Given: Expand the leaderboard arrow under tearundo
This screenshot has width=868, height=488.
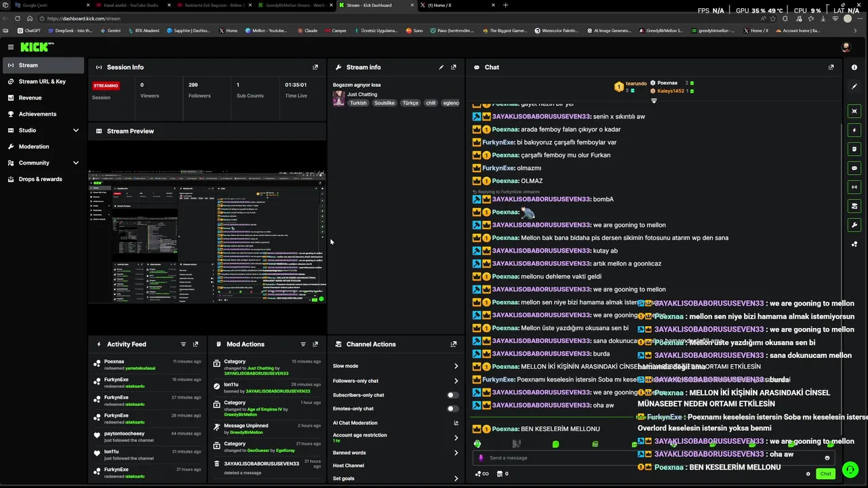Looking at the screenshot, I should 654,100.
